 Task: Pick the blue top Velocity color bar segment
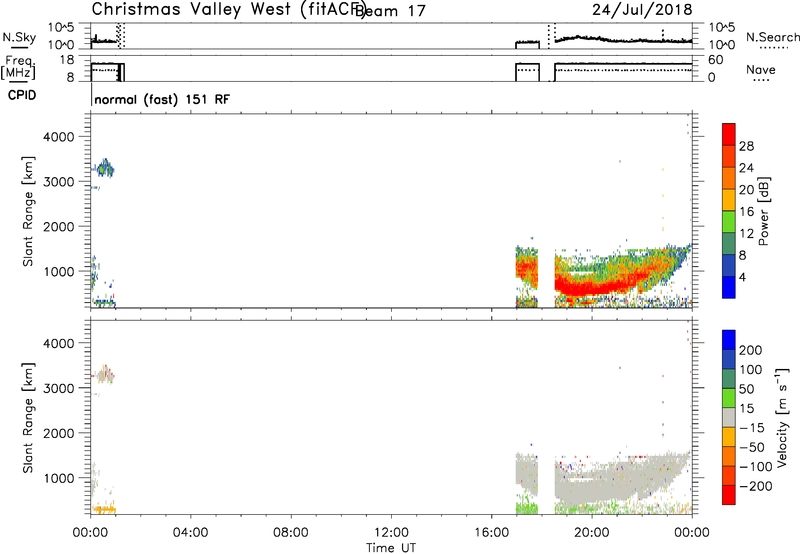coord(729,340)
